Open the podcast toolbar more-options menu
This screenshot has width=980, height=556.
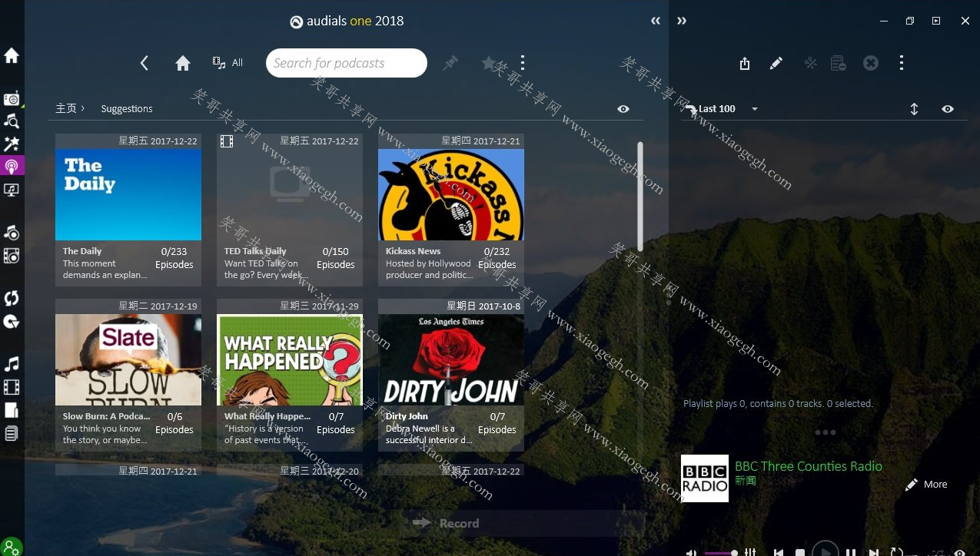523,63
